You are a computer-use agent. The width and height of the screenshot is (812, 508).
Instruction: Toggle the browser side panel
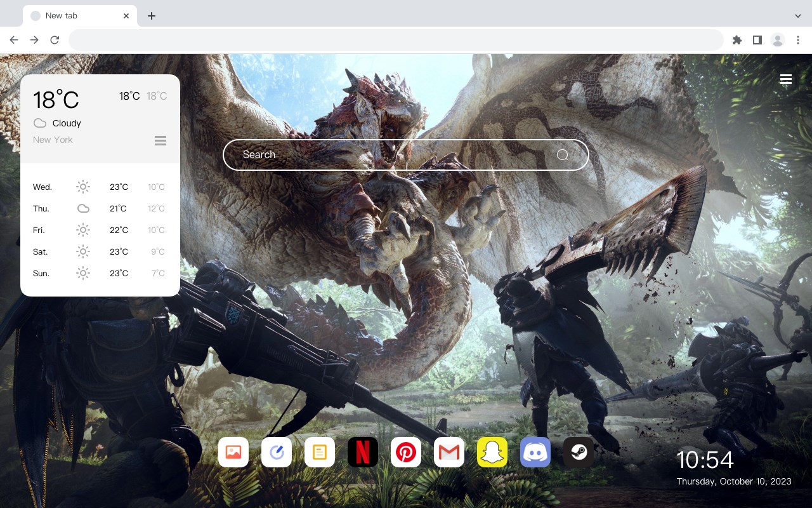point(757,40)
